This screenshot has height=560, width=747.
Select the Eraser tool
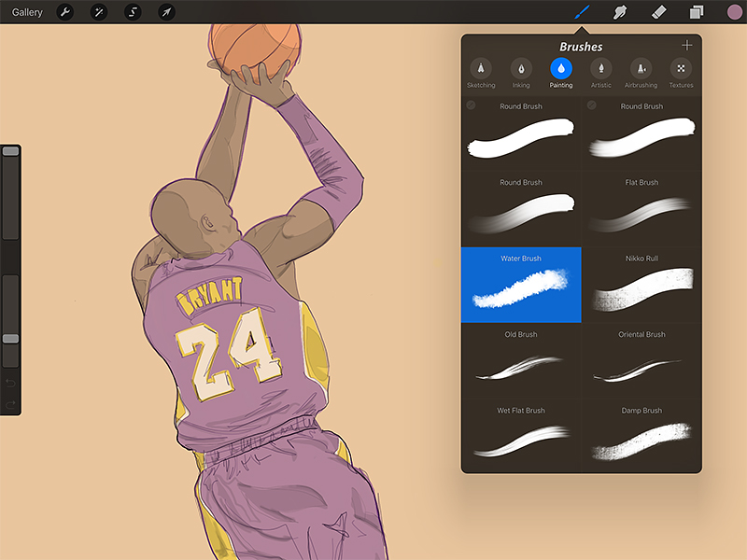(657, 12)
